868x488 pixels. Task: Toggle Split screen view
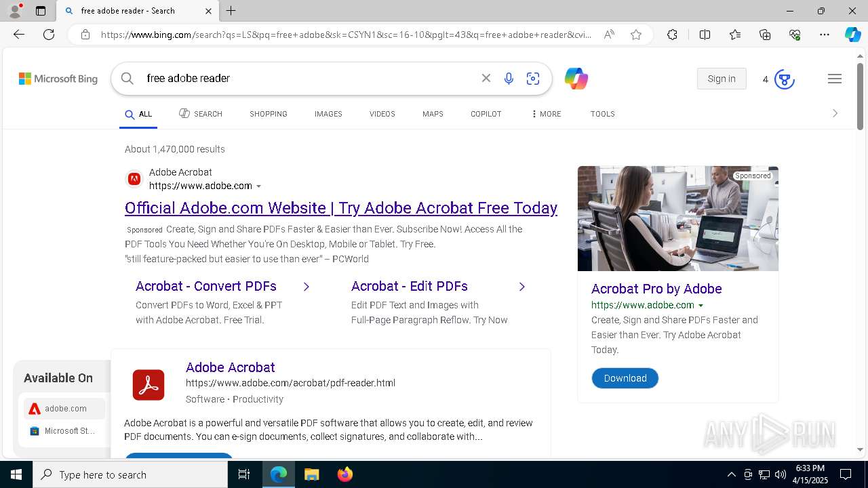tap(705, 35)
